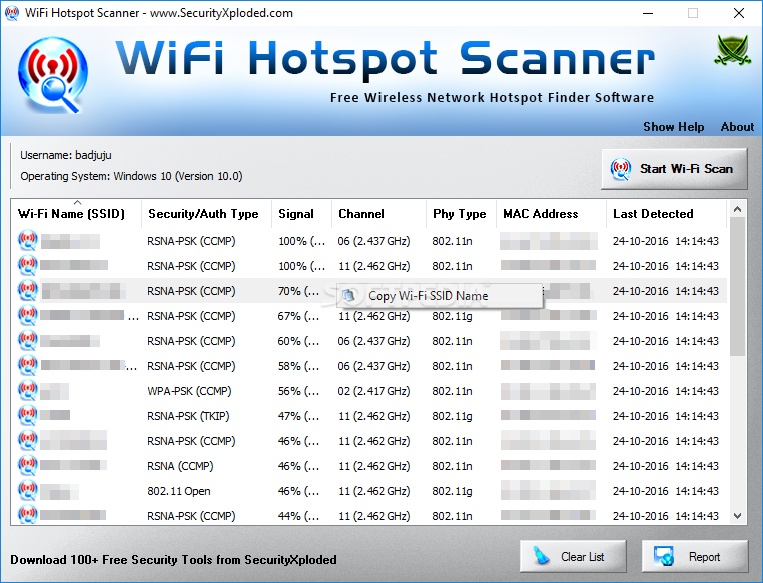The image size is (763, 583).
Task: Click the 67% signal cell
Action: click(x=298, y=316)
